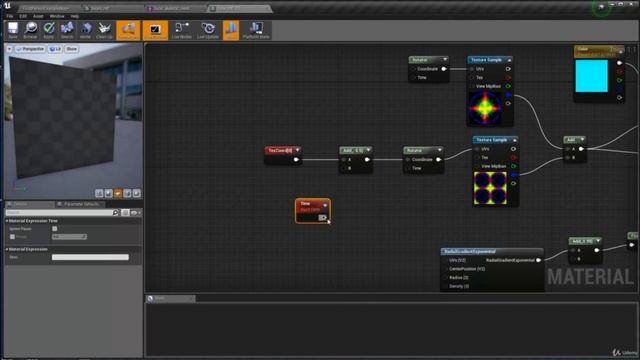640x360 pixels.
Task: Open the Help menu
Action: click(x=75, y=16)
